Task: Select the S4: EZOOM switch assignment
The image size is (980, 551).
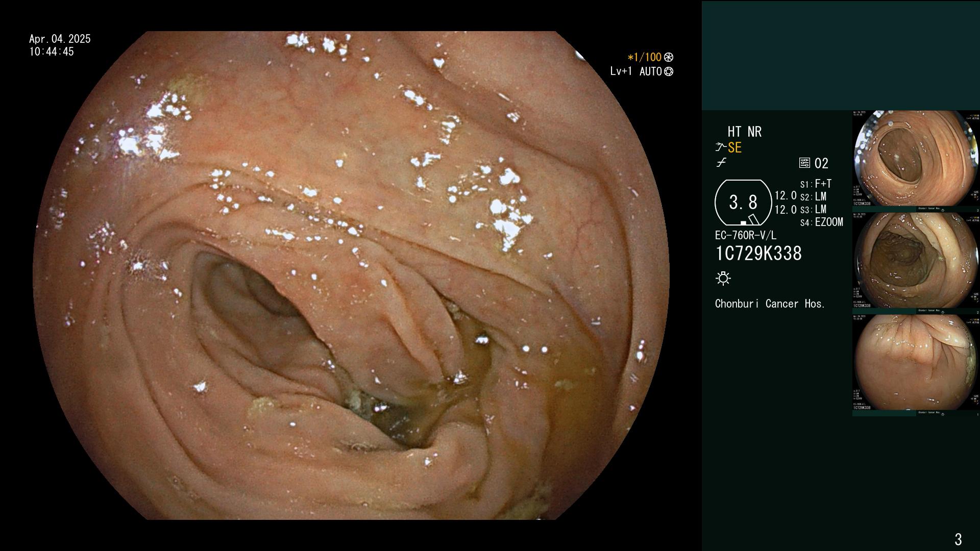Action: click(821, 222)
